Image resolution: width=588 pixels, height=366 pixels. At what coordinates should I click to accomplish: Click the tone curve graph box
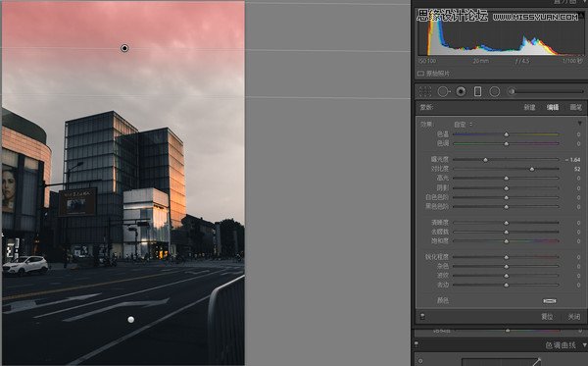tap(501, 362)
